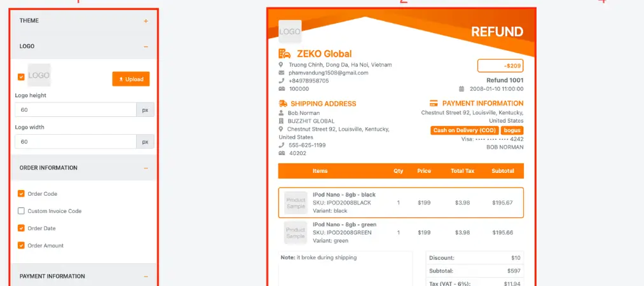644x286 pixels.
Task: Click the company building icon beside ZEKO Global
Action: pyautogui.click(x=284, y=54)
